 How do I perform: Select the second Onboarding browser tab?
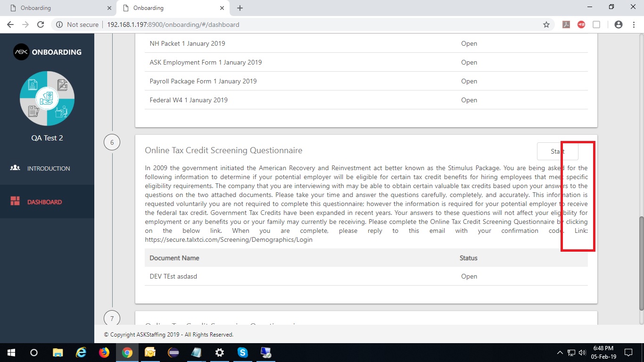[172, 8]
